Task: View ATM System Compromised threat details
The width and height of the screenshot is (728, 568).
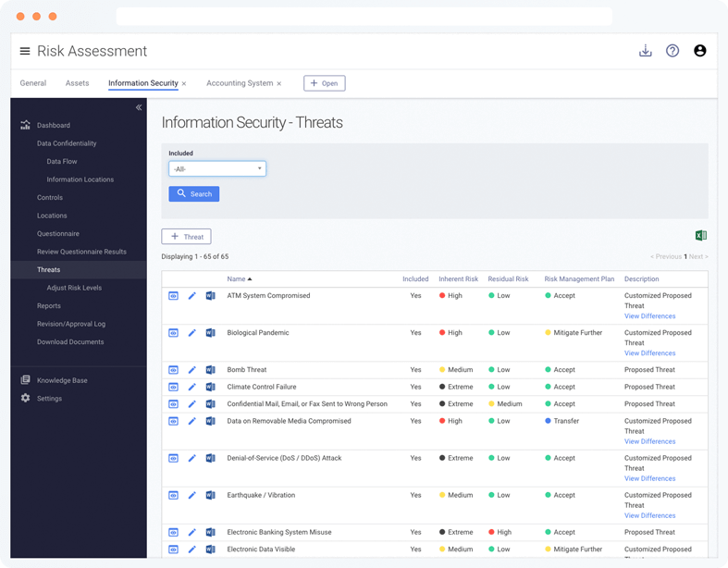Action: (x=173, y=296)
